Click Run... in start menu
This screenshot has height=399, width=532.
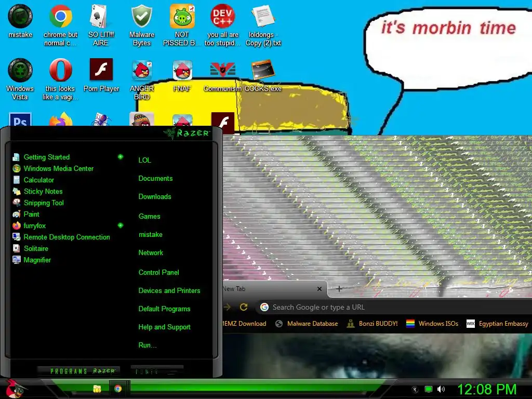click(148, 345)
